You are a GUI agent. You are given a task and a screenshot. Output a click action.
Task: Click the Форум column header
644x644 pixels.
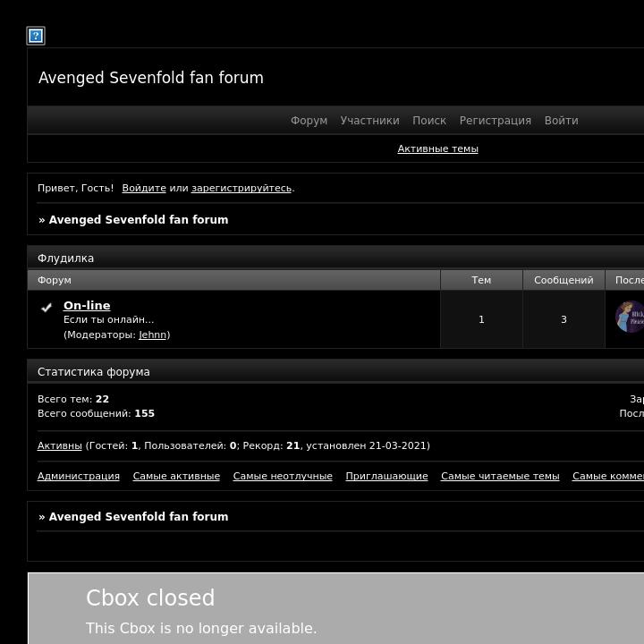(x=233, y=280)
